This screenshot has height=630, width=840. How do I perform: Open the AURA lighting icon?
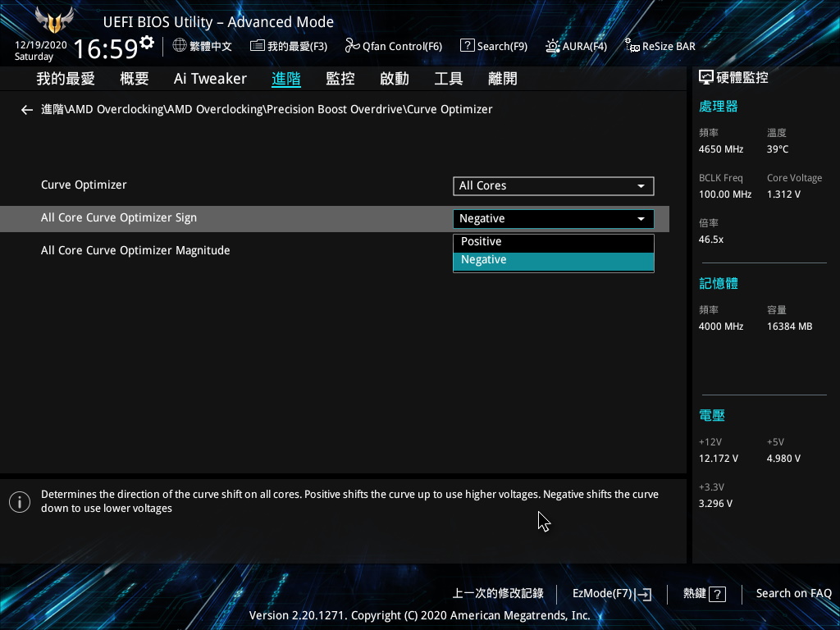552,46
